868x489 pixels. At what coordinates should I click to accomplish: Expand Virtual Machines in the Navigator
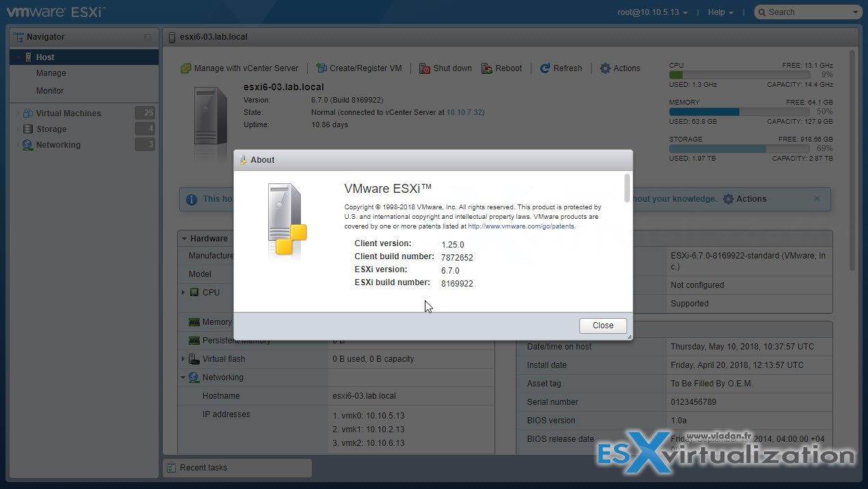click(18, 114)
